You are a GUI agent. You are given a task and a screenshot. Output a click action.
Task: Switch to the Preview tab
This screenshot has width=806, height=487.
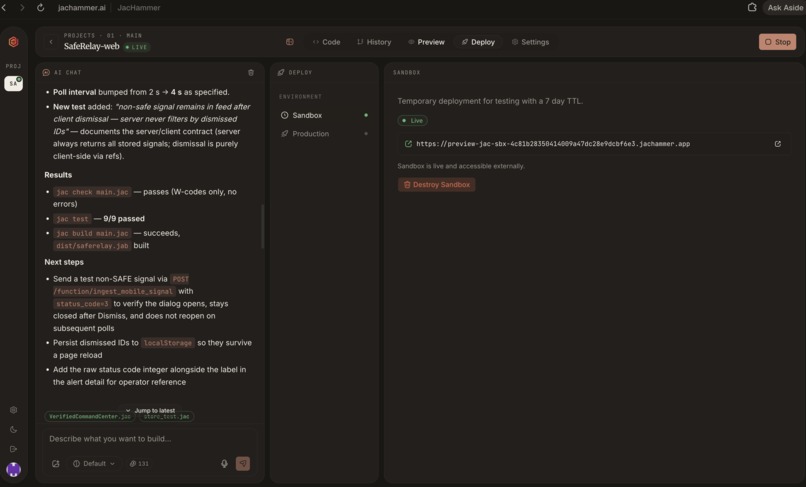pos(426,42)
